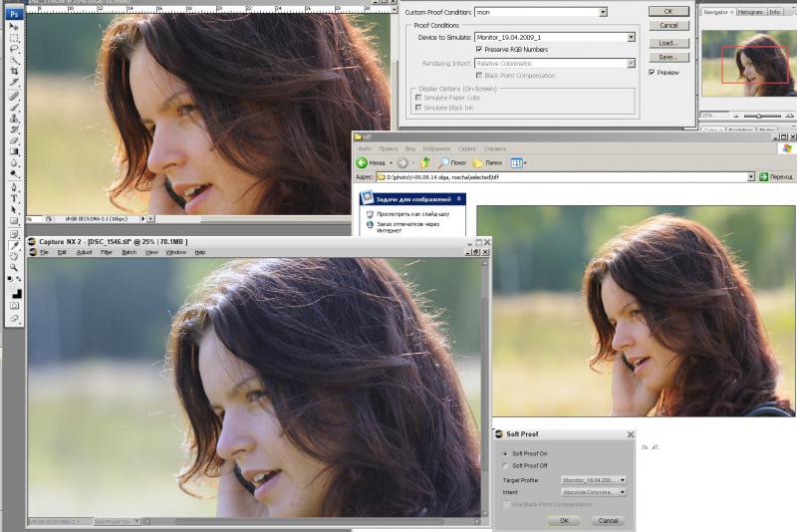
Task: Switch to the Histogram tab
Action: [751, 12]
